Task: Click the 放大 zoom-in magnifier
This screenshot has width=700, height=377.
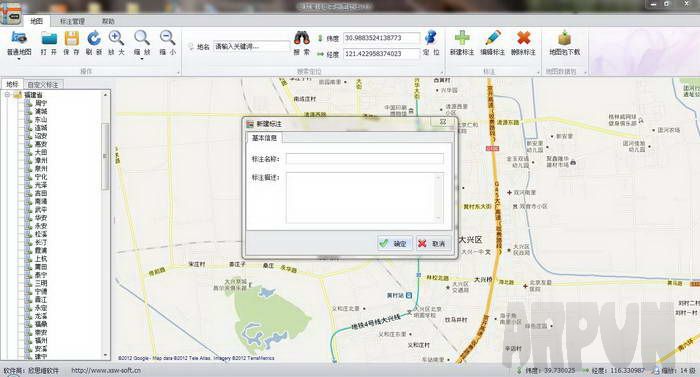Action: coord(116,38)
